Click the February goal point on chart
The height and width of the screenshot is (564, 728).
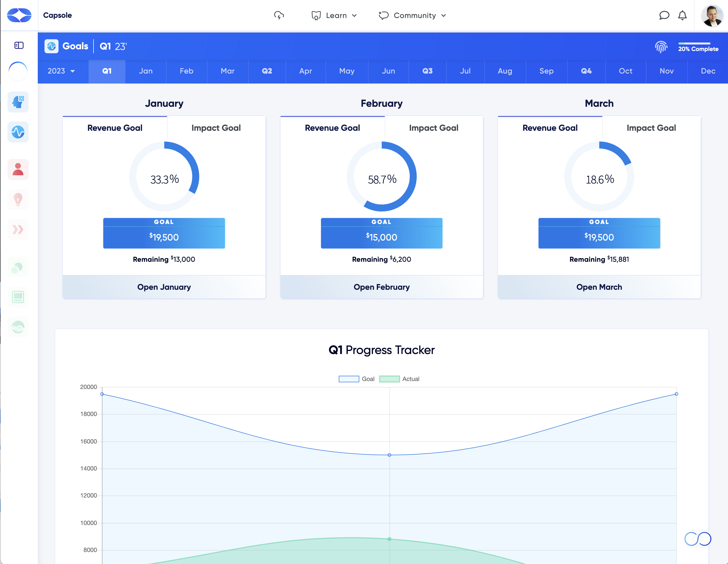point(389,455)
